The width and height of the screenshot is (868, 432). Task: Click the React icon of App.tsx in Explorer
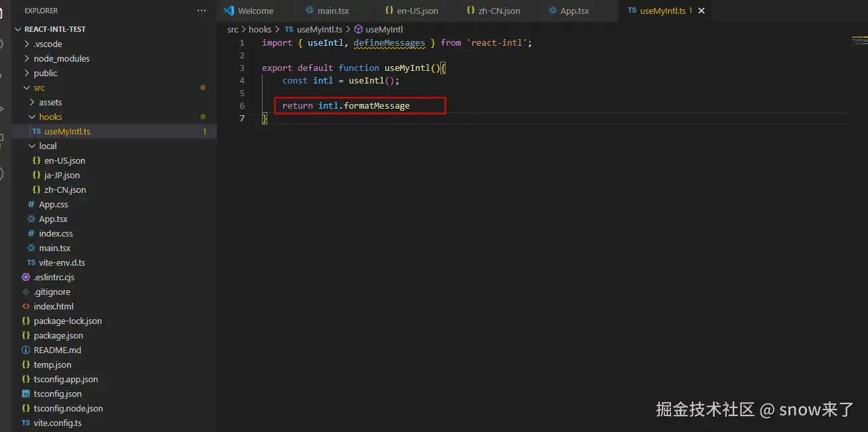pos(31,219)
